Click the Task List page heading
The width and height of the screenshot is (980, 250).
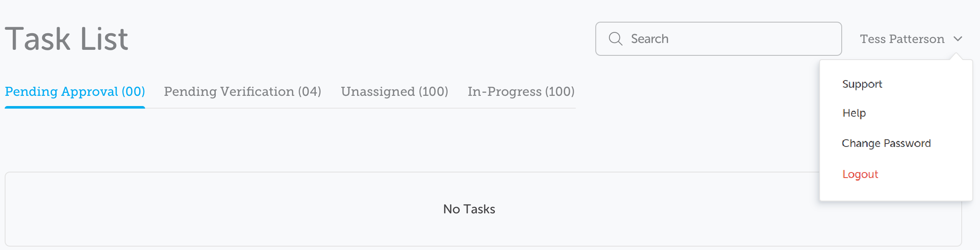tap(66, 39)
